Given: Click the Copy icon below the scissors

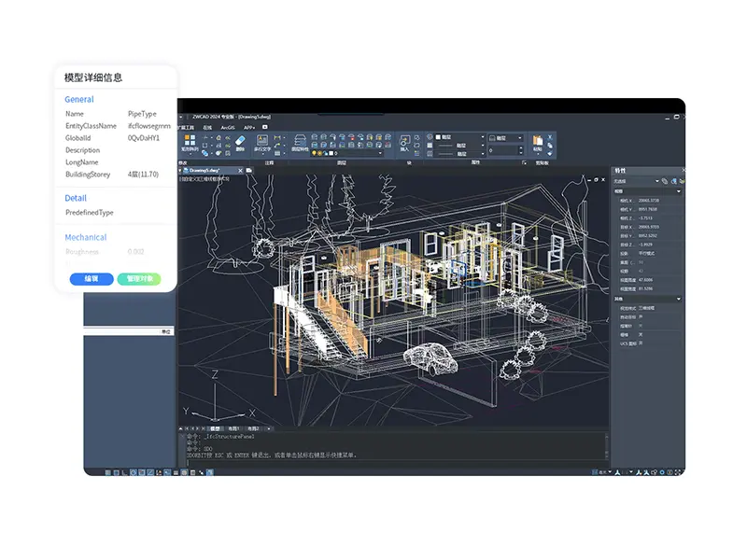Looking at the screenshot, I should click(x=550, y=146).
